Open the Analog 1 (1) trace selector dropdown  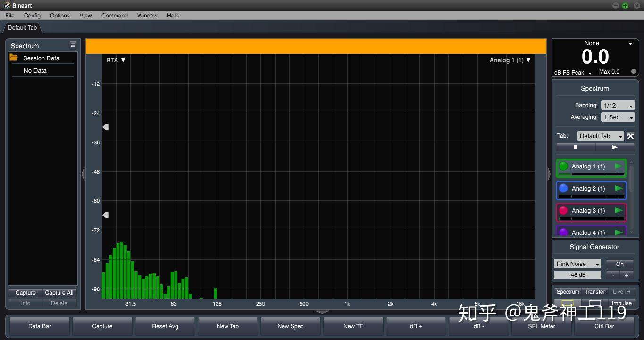(x=510, y=60)
